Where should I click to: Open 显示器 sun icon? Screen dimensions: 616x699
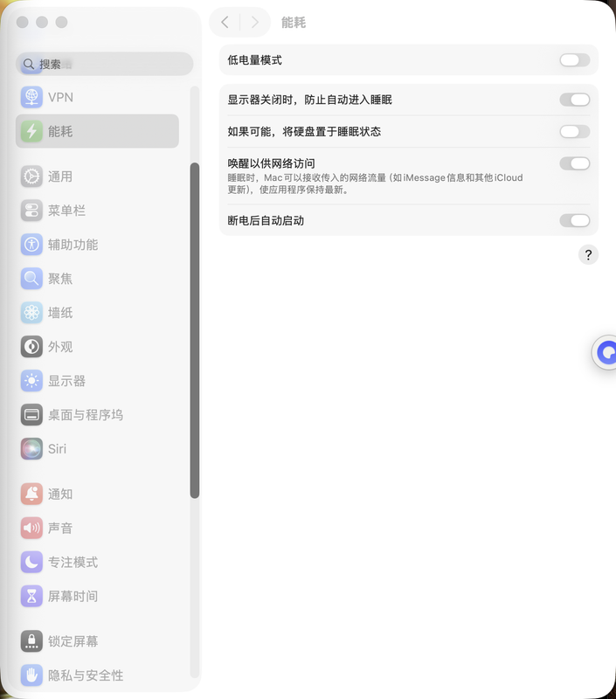[31, 381]
